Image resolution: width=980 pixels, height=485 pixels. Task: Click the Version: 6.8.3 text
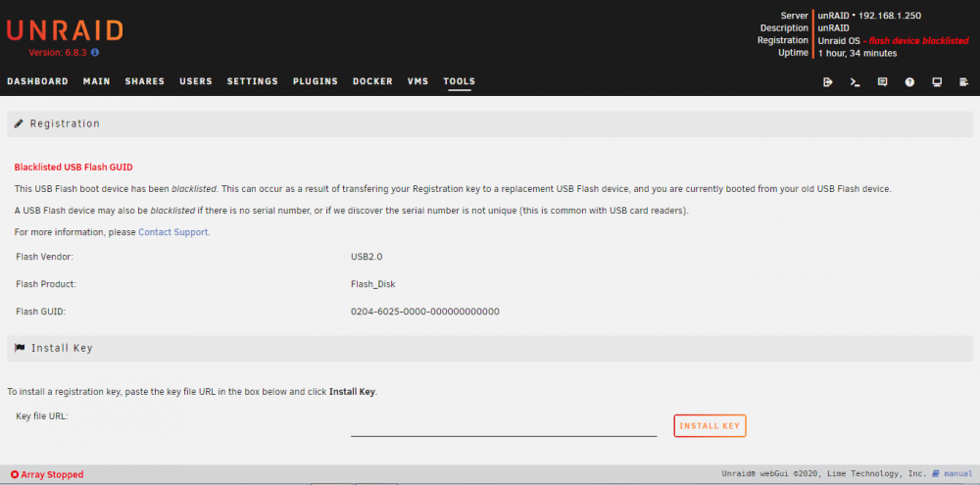click(58, 53)
